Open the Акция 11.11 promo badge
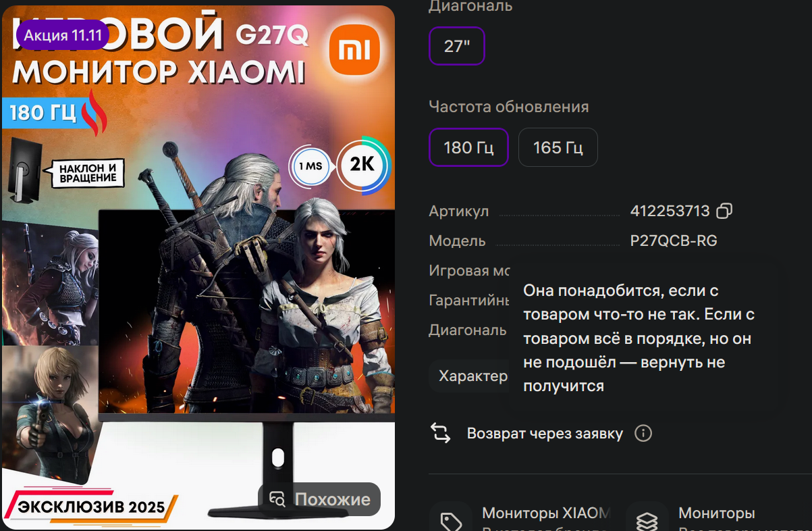This screenshot has height=531, width=812. pyautogui.click(x=63, y=35)
